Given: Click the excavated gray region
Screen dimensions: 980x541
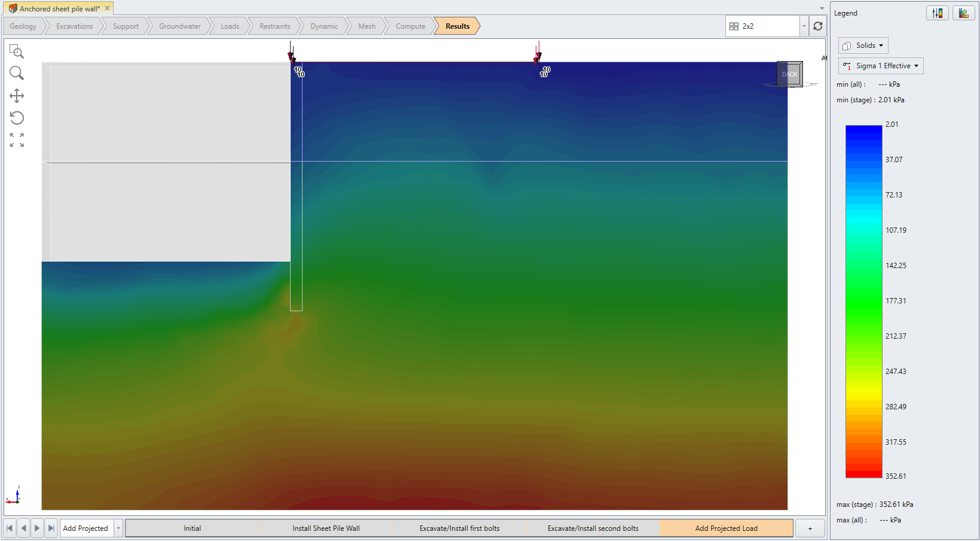Looking at the screenshot, I should 166,162.
